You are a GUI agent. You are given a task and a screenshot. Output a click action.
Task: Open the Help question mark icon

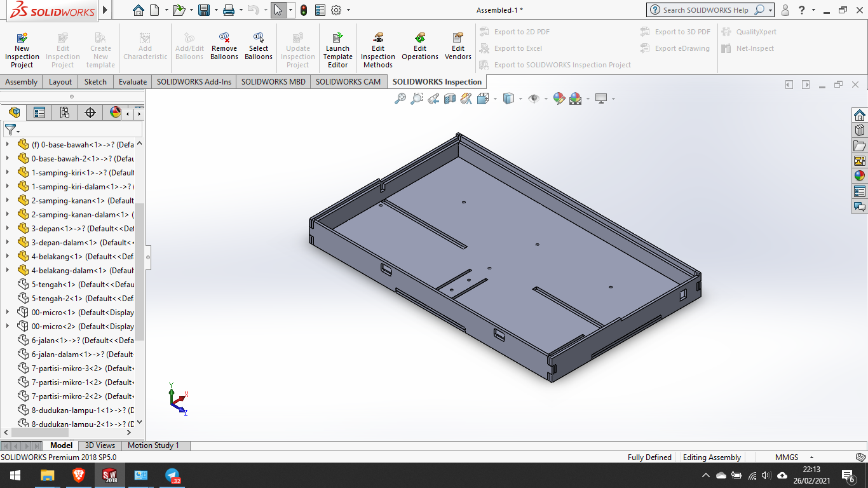click(x=803, y=10)
